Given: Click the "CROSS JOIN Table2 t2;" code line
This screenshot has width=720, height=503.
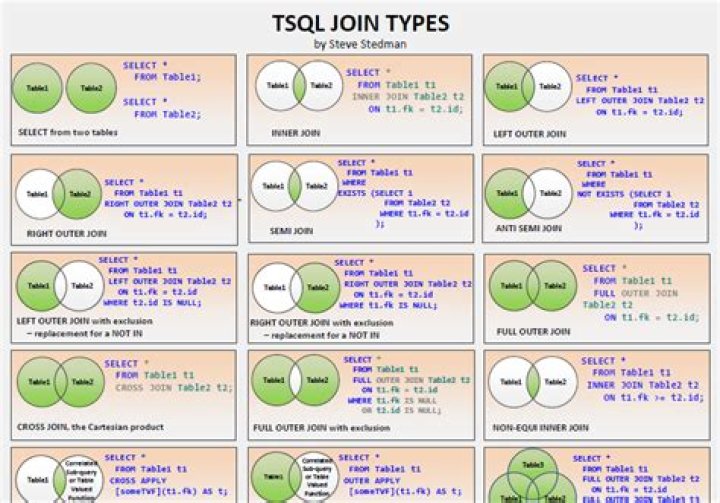Looking at the screenshot, I should [174, 388].
